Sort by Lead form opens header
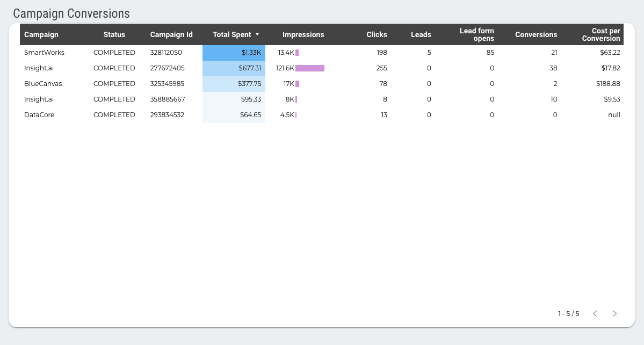Image resolution: width=644 pixels, height=345 pixels. [x=476, y=34]
